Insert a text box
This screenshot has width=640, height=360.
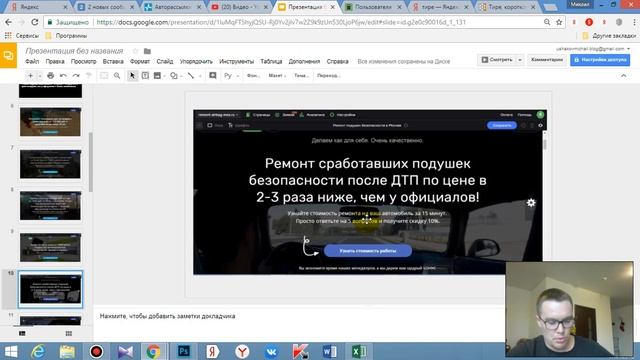tap(145, 76)
